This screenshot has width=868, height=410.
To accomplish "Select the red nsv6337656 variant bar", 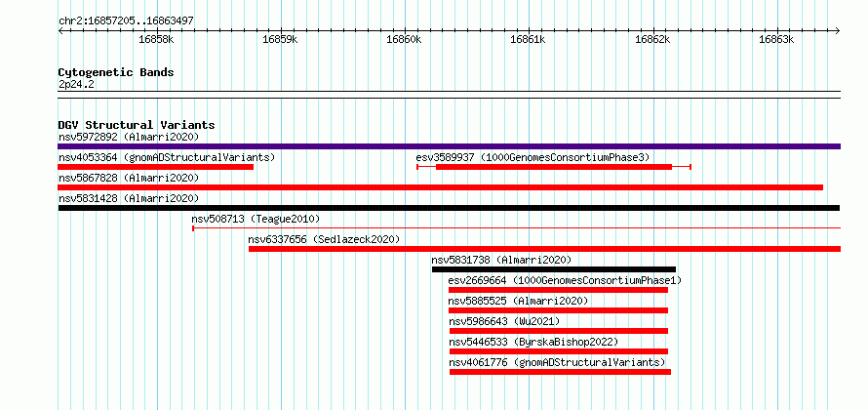I will pos(545,249).
